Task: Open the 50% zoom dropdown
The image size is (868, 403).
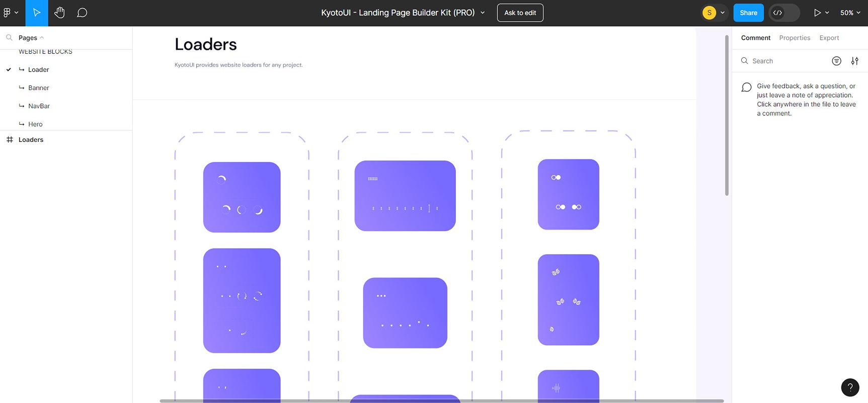Action: coord(850,13)
